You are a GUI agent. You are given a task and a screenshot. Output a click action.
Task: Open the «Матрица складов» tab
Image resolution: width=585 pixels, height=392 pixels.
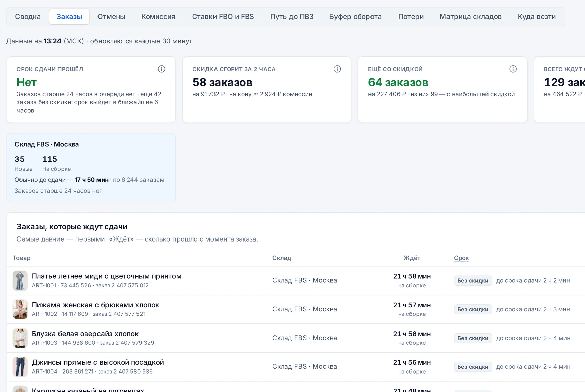pyautogui.click(x=471, y=17)
